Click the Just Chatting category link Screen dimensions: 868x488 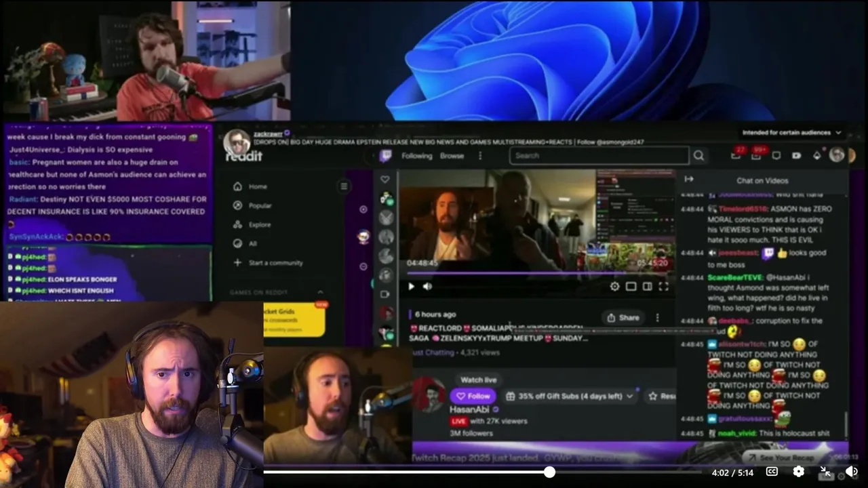pos(432,352)
